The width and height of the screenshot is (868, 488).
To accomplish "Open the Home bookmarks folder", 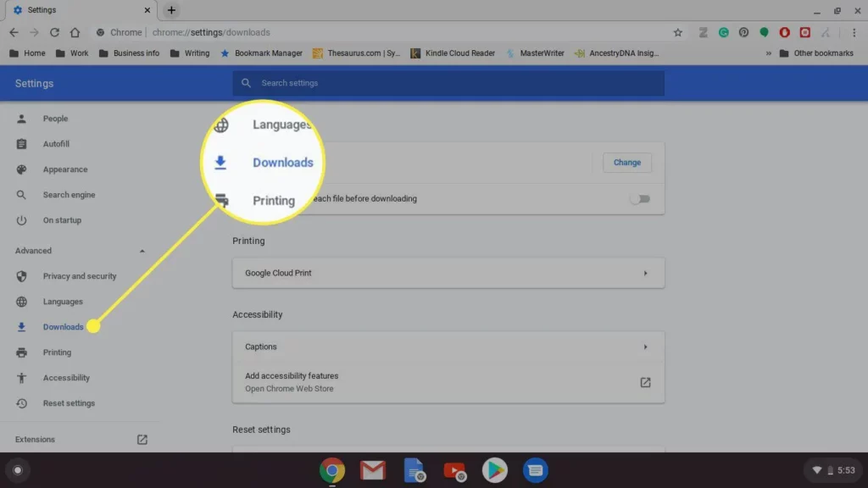I will coord(28,53).
